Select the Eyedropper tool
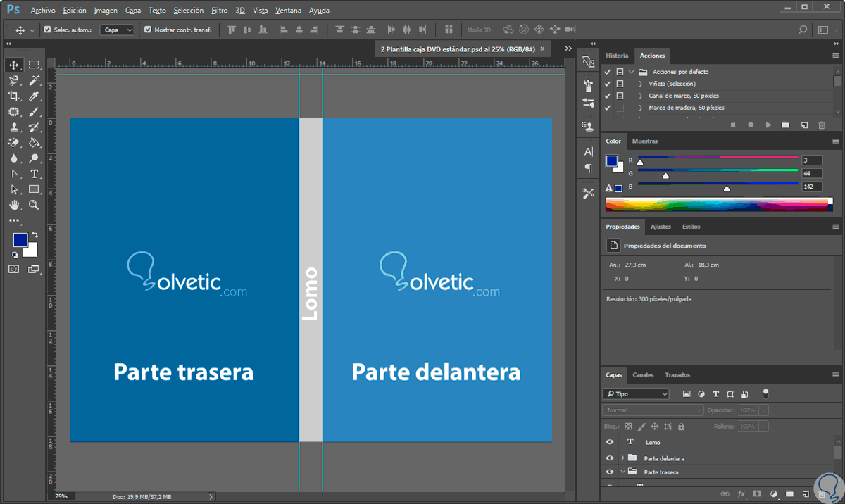The height and width of the screenshot is (504, 845). (34, 96)
